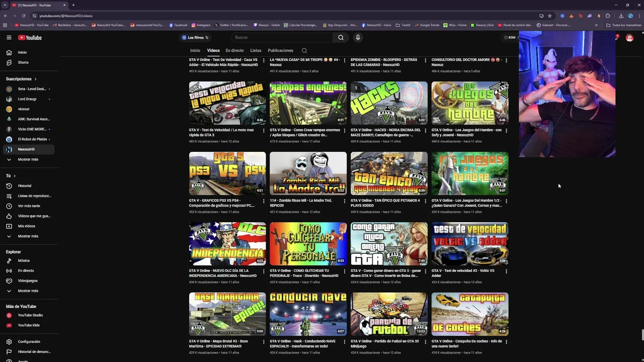Open Catapulta de coches video title
The width and height of the screenshot is (644, 362).
(x=466, y=343)
